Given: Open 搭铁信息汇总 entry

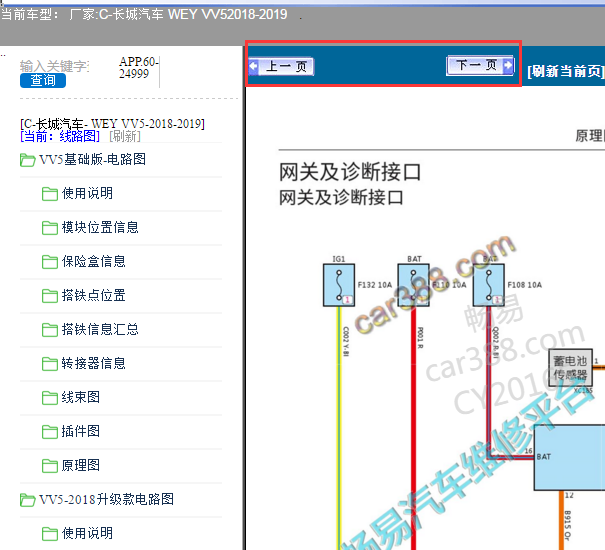Looking at the screenshot, I should pyautogui.click(x=100, y=329).
